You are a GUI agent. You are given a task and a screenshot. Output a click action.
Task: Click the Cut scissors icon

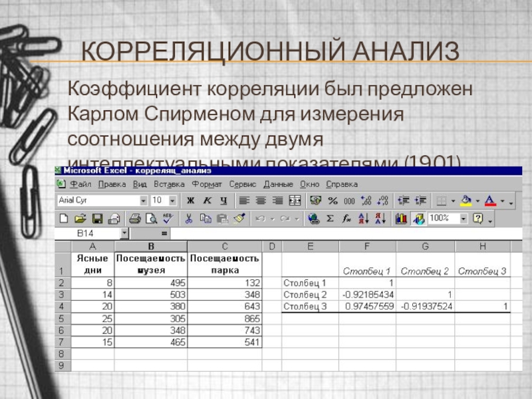click(188, 218)
